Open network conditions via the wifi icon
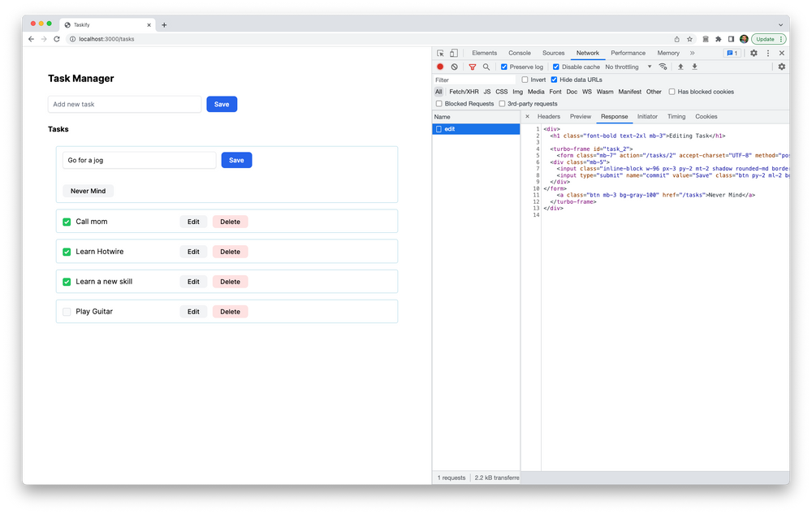812x514 pixels. point(663,67)
